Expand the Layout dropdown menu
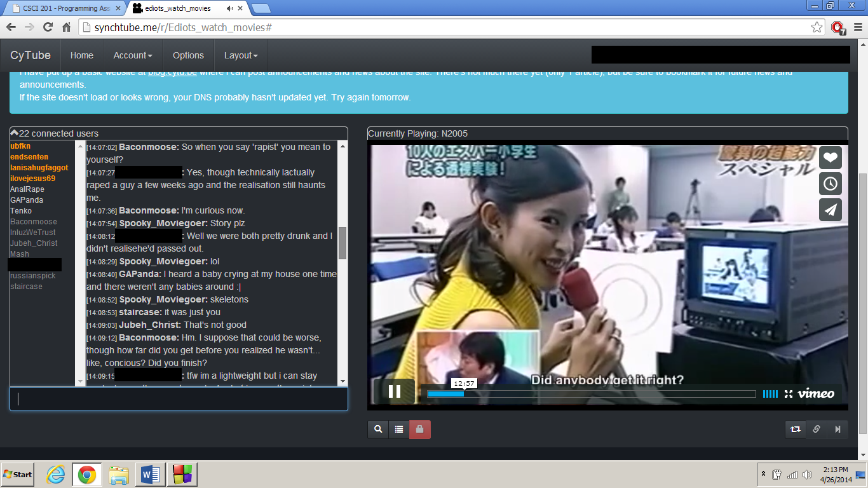 coord(241,55)
